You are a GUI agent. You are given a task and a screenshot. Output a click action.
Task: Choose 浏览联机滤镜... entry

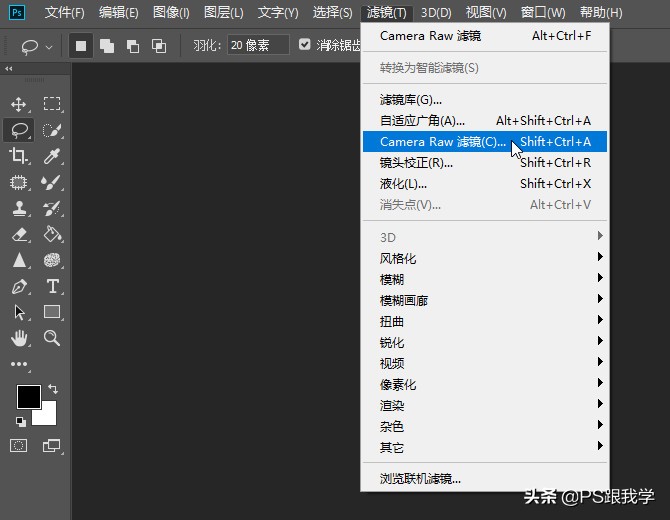pyautogui.click(x=485, y=479)
